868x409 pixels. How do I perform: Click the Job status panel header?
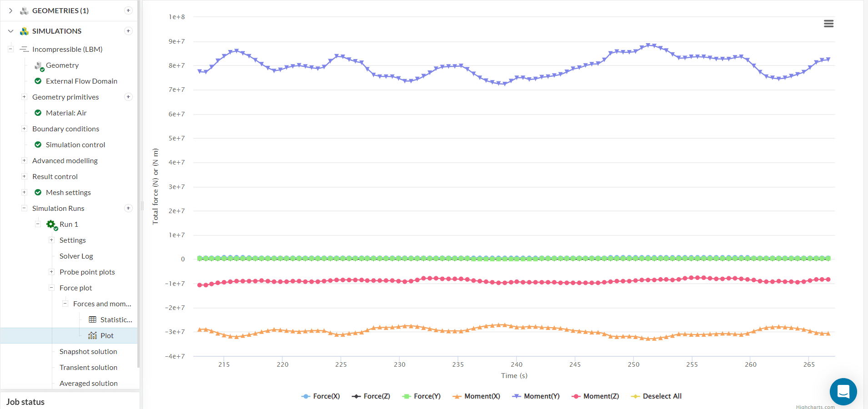(x=25, y=402)
